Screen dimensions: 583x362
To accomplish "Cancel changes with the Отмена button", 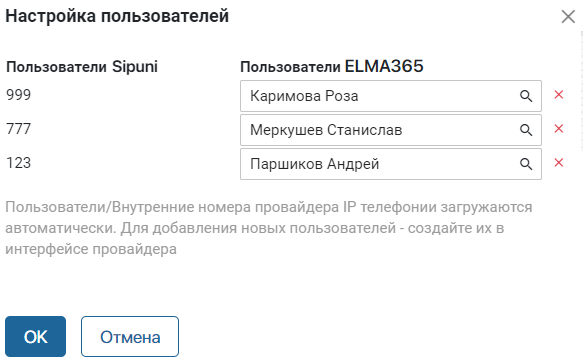I will [x=130, y=336].
